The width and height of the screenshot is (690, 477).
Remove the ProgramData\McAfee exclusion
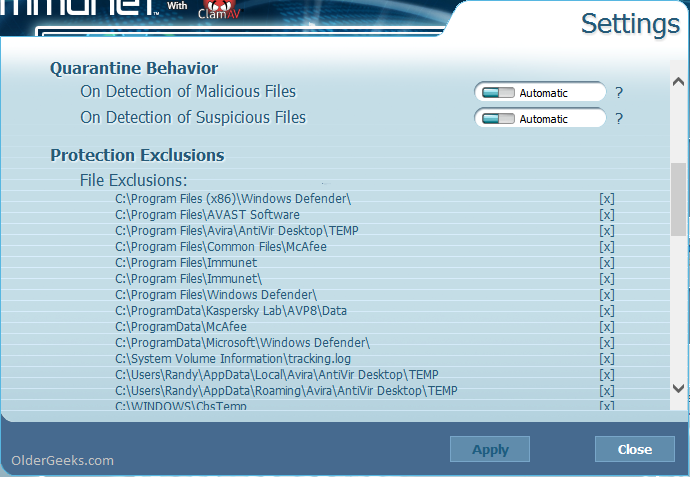tap(606, 327)
